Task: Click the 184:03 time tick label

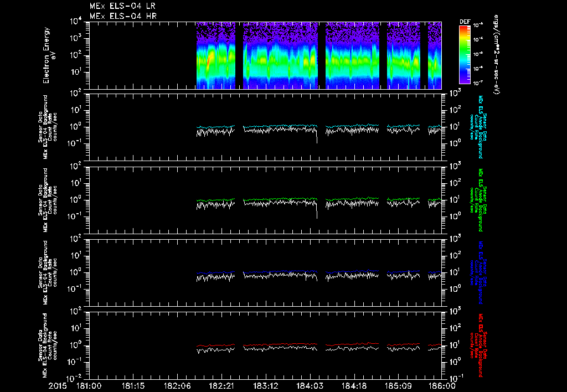Action: click(310, 385)
